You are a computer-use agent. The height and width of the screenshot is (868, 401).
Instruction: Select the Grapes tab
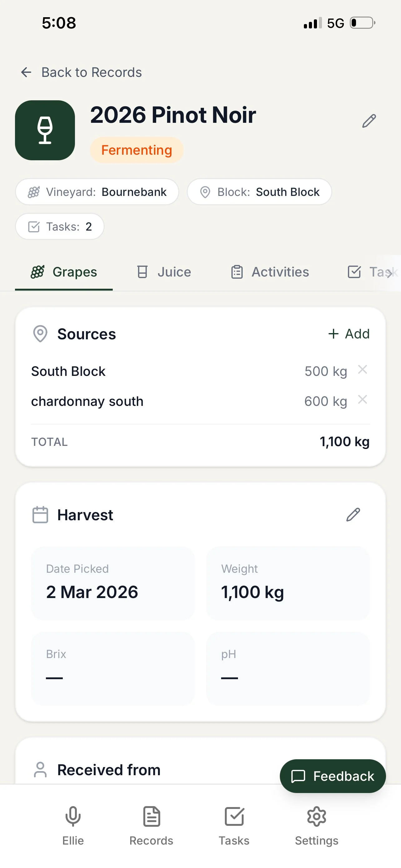[x=64, y=272]
